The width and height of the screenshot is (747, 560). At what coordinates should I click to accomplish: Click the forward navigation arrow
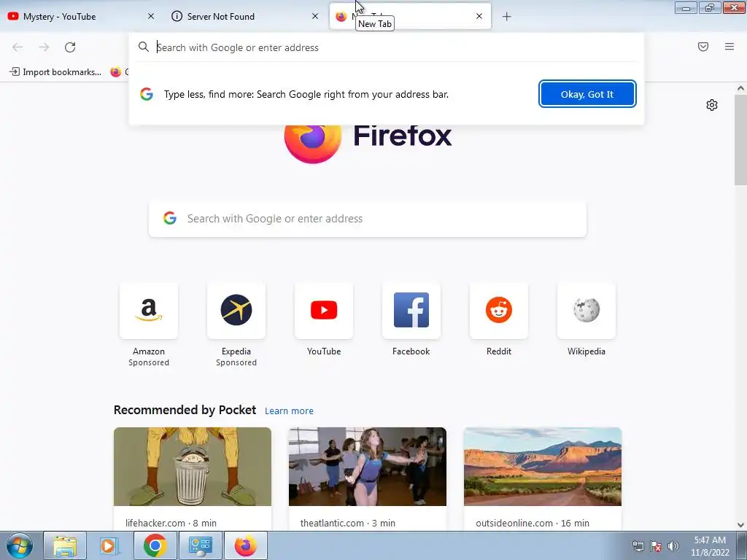(x=44, y=47)
